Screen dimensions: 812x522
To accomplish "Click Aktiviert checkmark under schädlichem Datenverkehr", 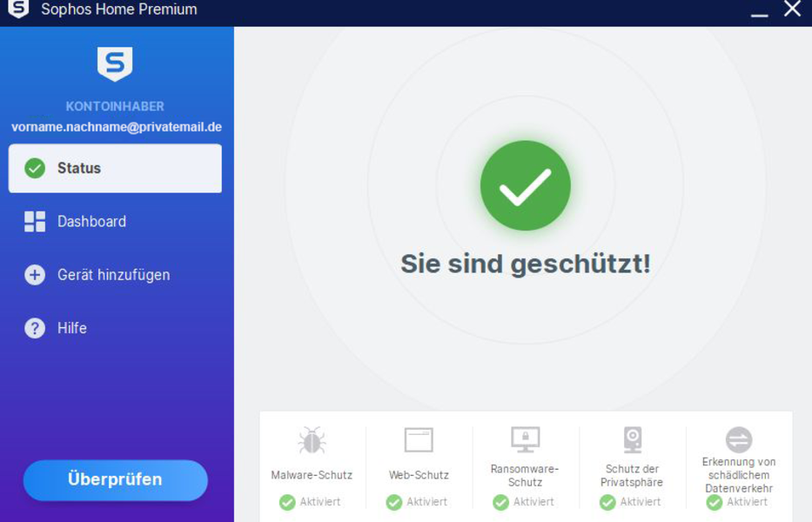I will 715,502.
